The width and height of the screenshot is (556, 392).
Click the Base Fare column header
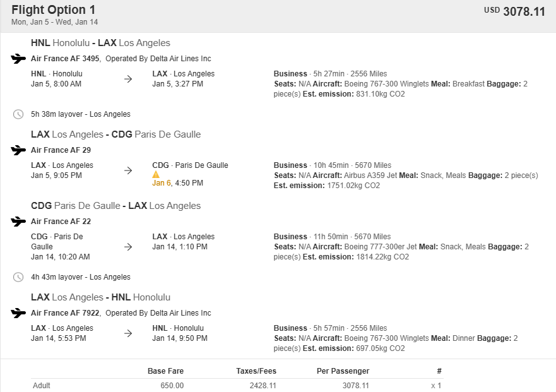(x=165, y=371)
